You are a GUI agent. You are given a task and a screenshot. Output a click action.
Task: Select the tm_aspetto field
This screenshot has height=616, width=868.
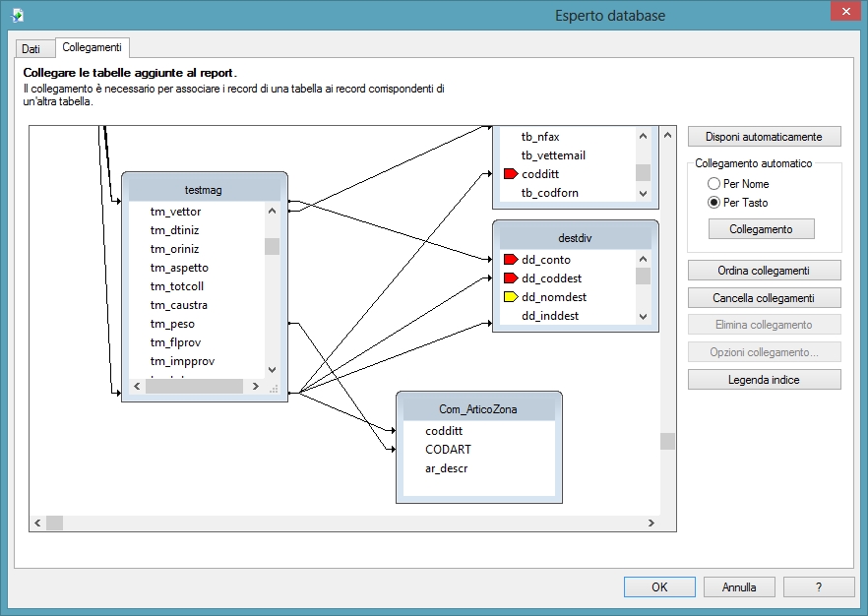click(x=179, y=268)
